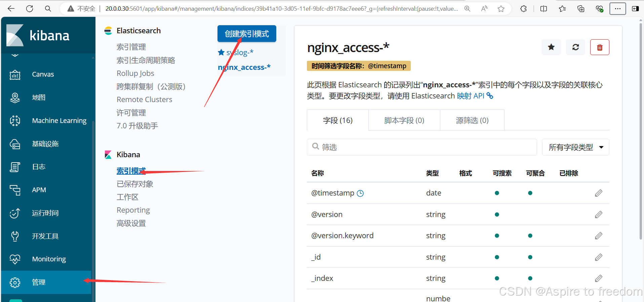Viewport: 644px width, 302px height.
Task: Open Rollup Jobs
Action: click(x=135, y=73)
